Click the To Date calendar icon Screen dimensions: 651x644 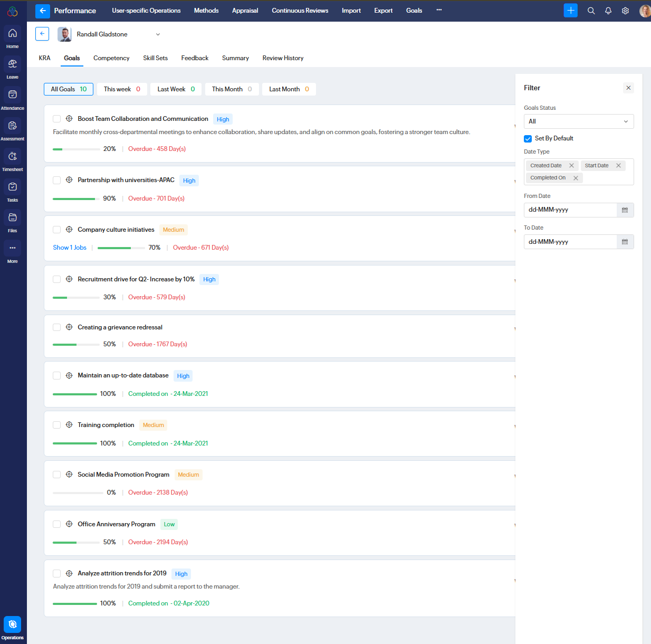(625, 242)
